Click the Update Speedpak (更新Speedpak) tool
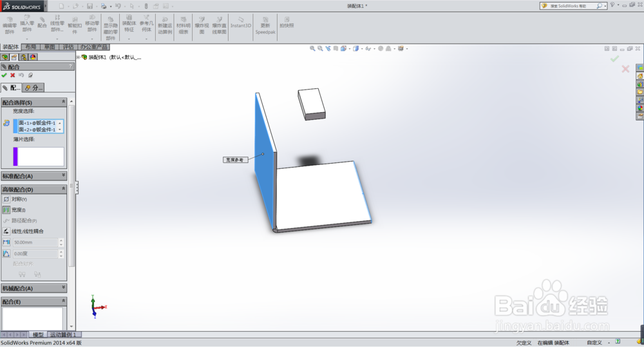The height and width of the screenshot is (348, 644). coord(265,26)
